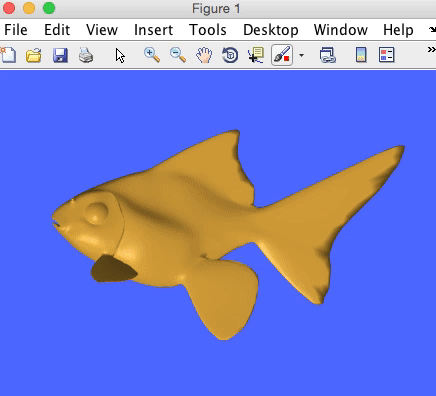
Task: Open the Insert menu
Action: 153,30
